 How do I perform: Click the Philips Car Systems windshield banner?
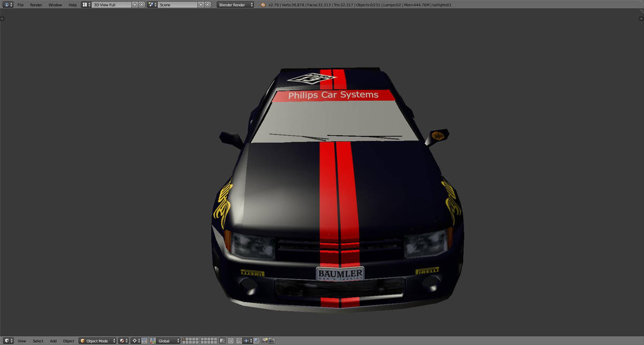334,95
